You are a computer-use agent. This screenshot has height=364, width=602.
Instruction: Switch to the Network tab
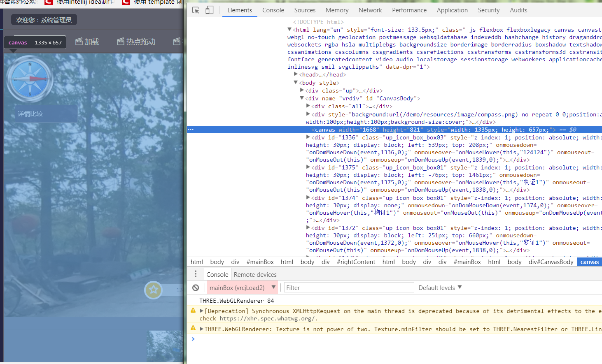[370, 10]
